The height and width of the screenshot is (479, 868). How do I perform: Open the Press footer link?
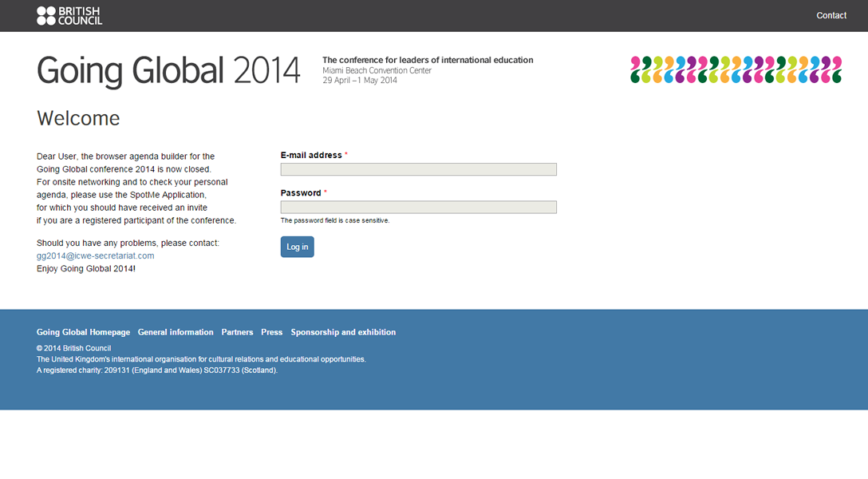pos(272,332)
